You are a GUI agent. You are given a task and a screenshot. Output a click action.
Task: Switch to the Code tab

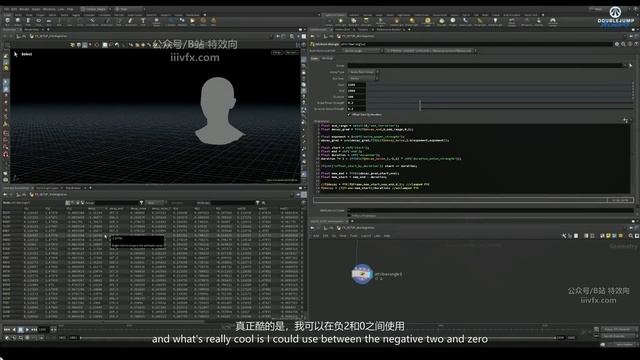(315, 58)
